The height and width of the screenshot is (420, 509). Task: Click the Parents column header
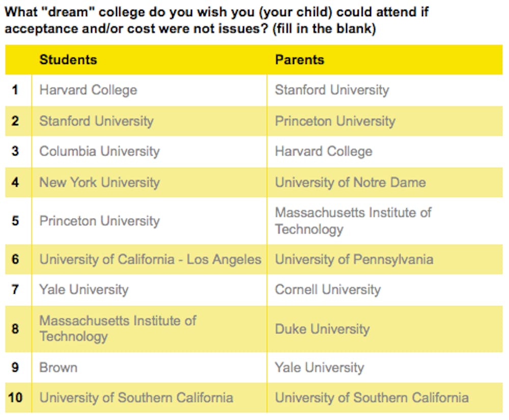click(299, 59)
